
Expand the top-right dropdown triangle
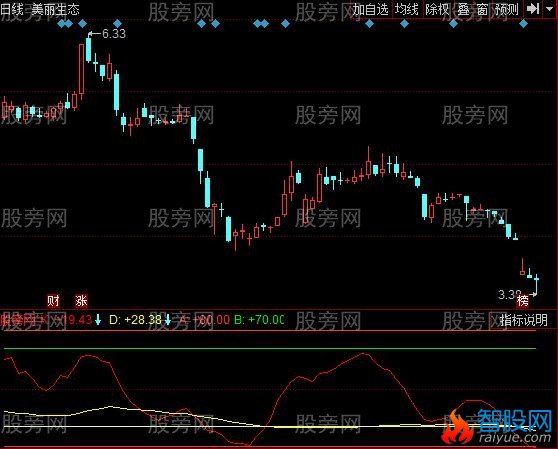click(x=550, y=8)
